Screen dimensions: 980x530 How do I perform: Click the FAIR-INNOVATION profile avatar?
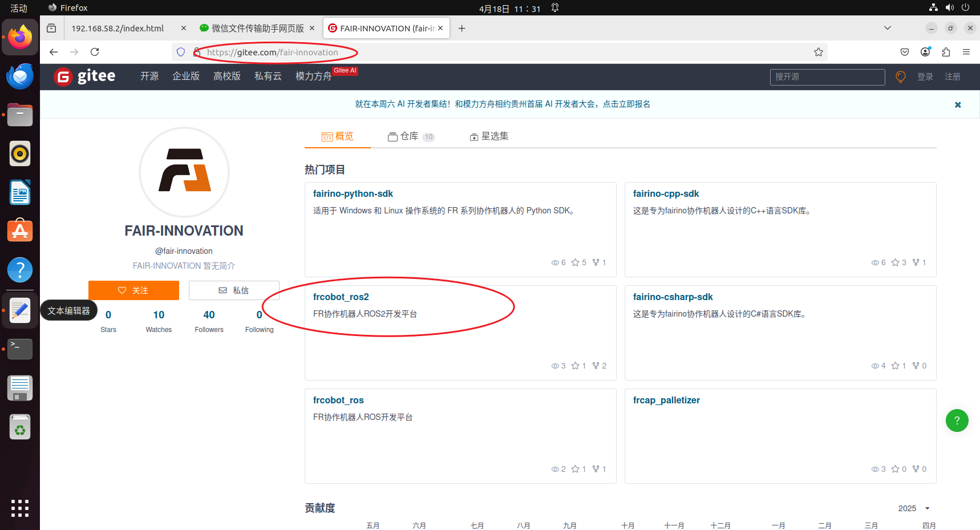click(x=184, y=172)
